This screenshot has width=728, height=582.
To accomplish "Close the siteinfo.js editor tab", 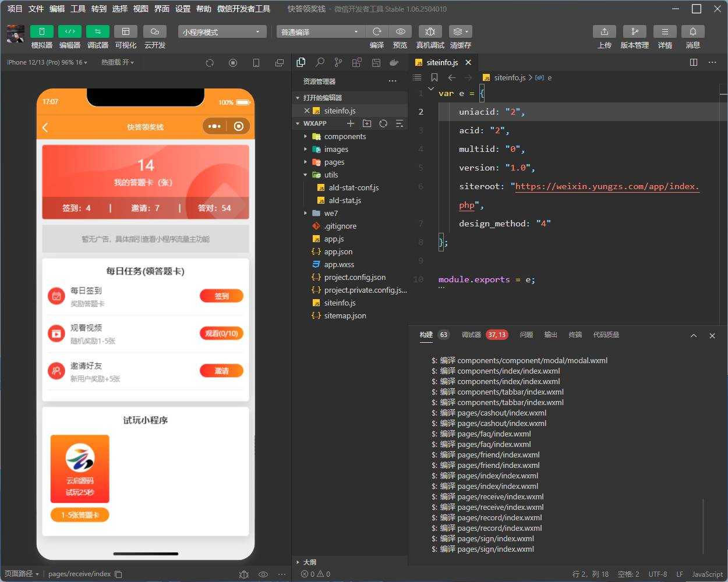I will [x=468, y=62].
